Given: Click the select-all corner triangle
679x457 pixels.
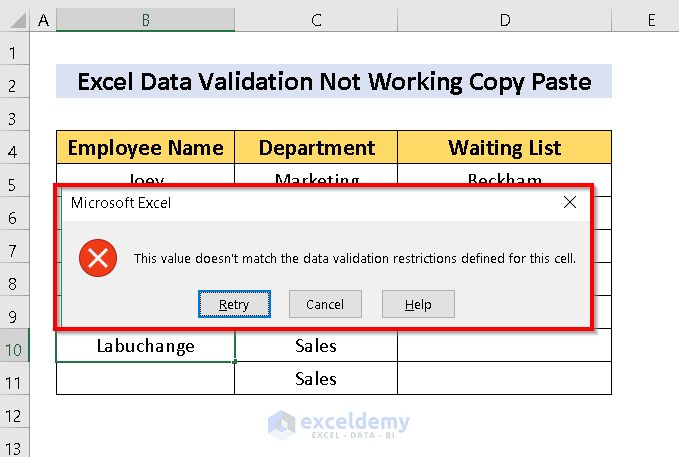Looking at the screenshot, I should click(x=15, y=20).
